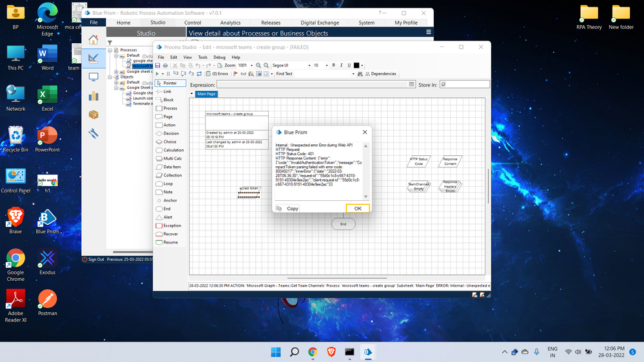Select the Exception stage tool
Image resolution: width=644 pixels, height=362 pixels.
click(x=171, y=225)
